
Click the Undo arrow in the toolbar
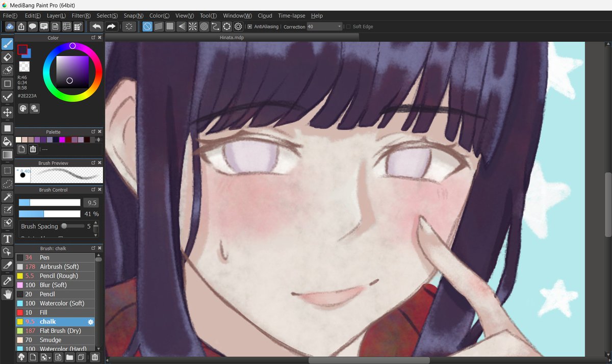click(96, 27)
